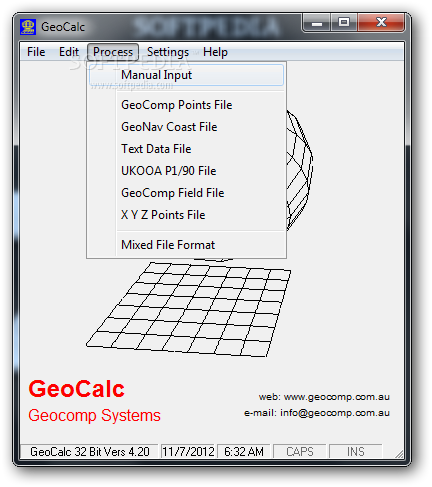Click the GeoCalc application icon in title bar
The width and height of the screenshot is (432, 487).
point(28,27)
